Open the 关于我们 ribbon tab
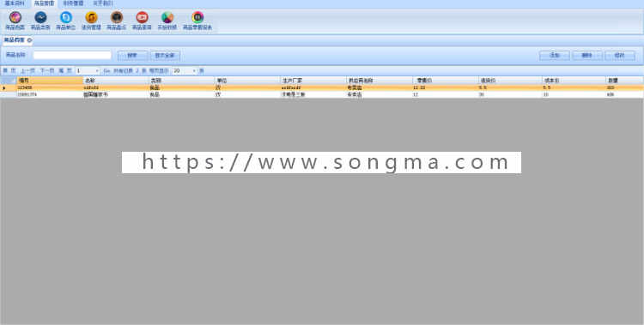This screenshot has height=325, width=644. 103,3
